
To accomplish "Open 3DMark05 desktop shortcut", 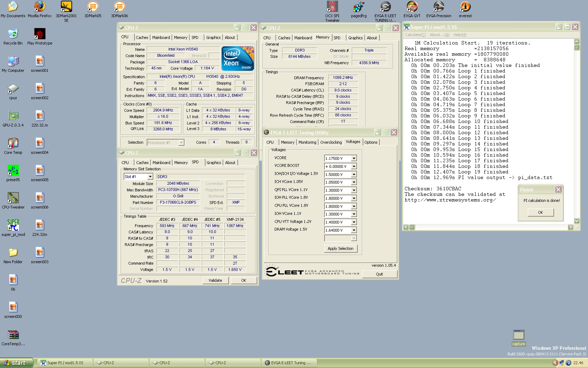I will click(93, 10).
